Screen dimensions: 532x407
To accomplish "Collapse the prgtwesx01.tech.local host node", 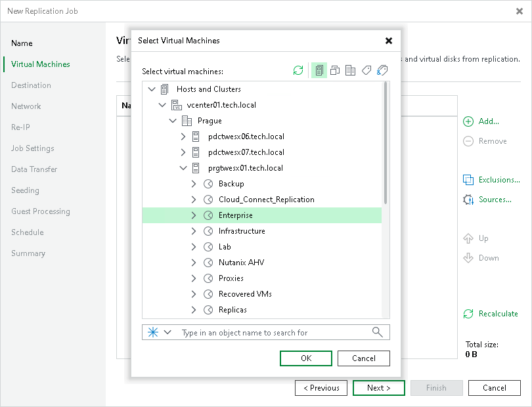I will (x=185, y=167).
